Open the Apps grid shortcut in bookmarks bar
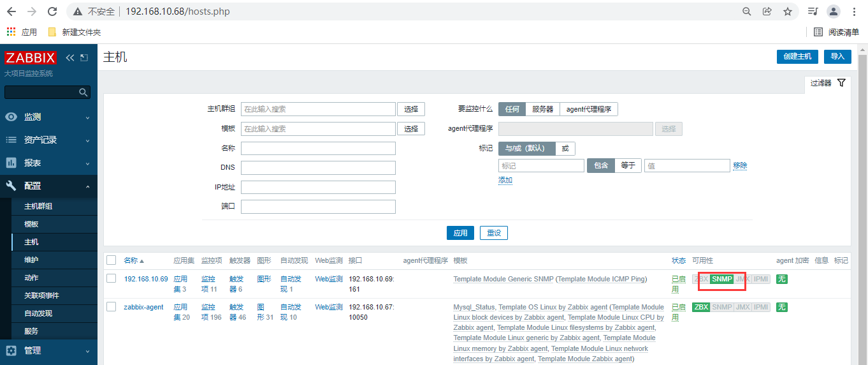Viewport: 868px width, 365px height. pos(10,32)
